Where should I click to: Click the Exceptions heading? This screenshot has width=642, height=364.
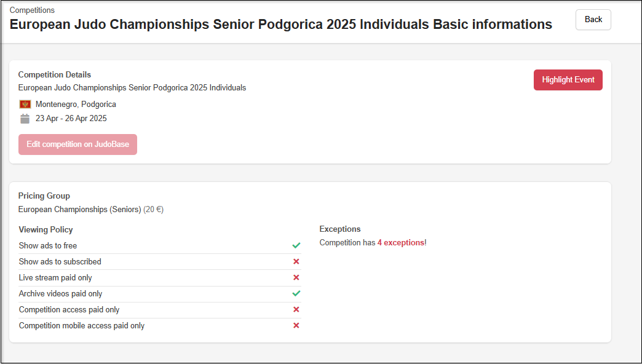pyautogui.click(x=340, y=229)
